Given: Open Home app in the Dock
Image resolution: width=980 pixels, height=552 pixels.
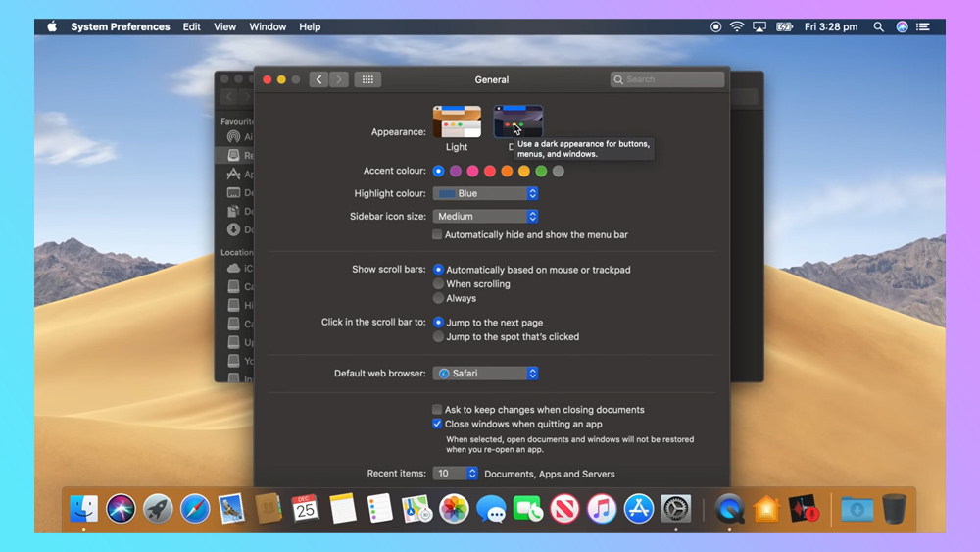Looking at the screenshot, I should point(766,508).
